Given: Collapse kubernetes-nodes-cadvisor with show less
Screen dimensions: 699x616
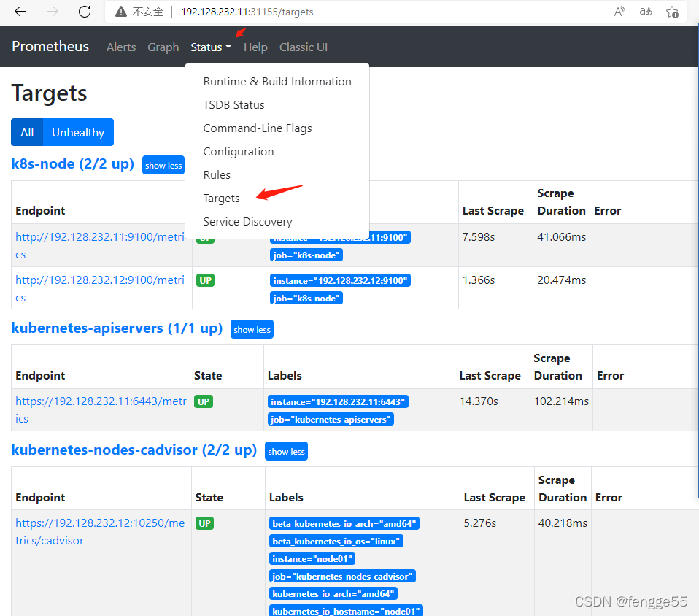Looking at the screenshot, I should click(x=286, y=451).
